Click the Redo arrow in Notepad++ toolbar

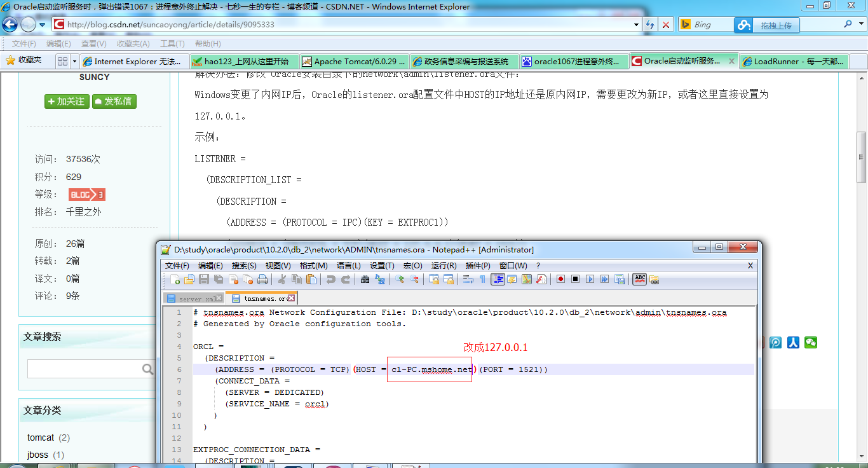coord(346,279)
